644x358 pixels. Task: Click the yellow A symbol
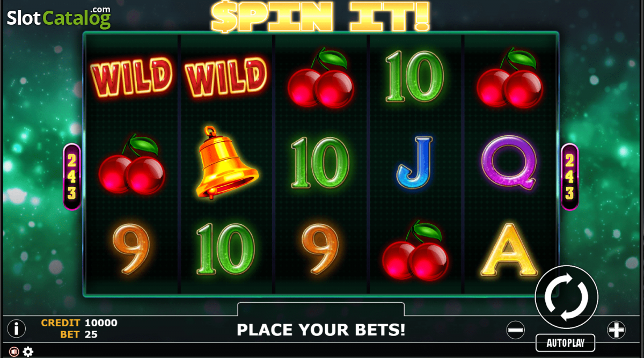coord(509,250)
